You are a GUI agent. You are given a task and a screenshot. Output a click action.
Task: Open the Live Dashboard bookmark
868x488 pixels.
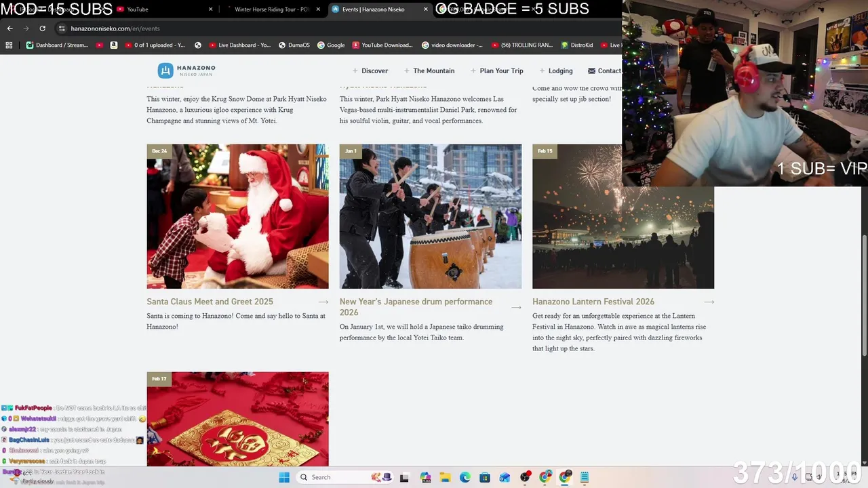point(239,45)
